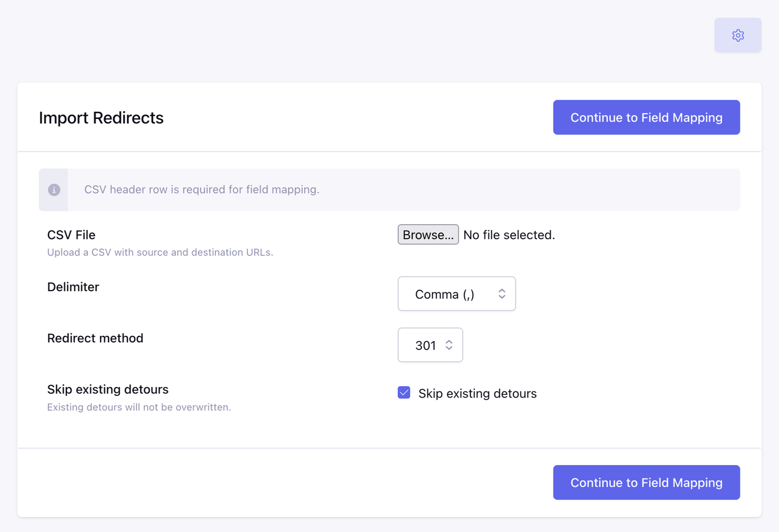Click the "No file selected." file text
Screen dimensions: 779x532
tap(509, 235)
